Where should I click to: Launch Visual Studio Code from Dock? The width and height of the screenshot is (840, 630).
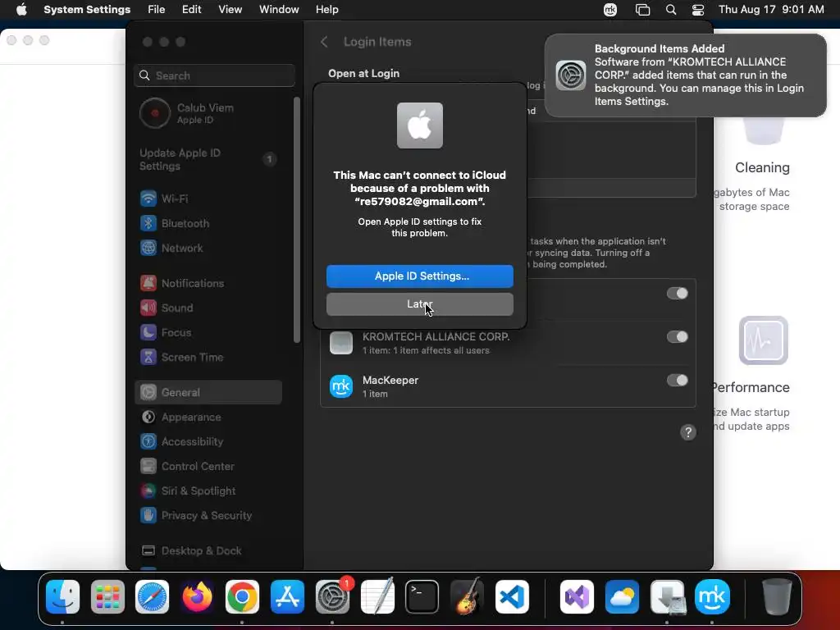point(512,596)
